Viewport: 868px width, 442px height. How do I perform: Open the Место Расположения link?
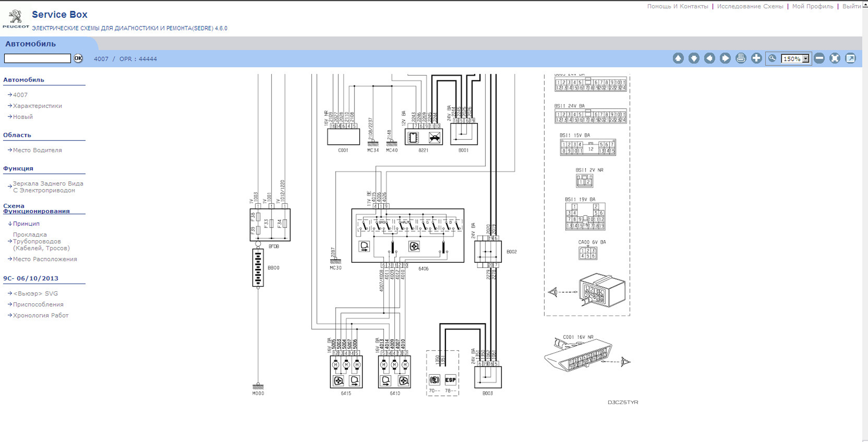coord(45,259)
